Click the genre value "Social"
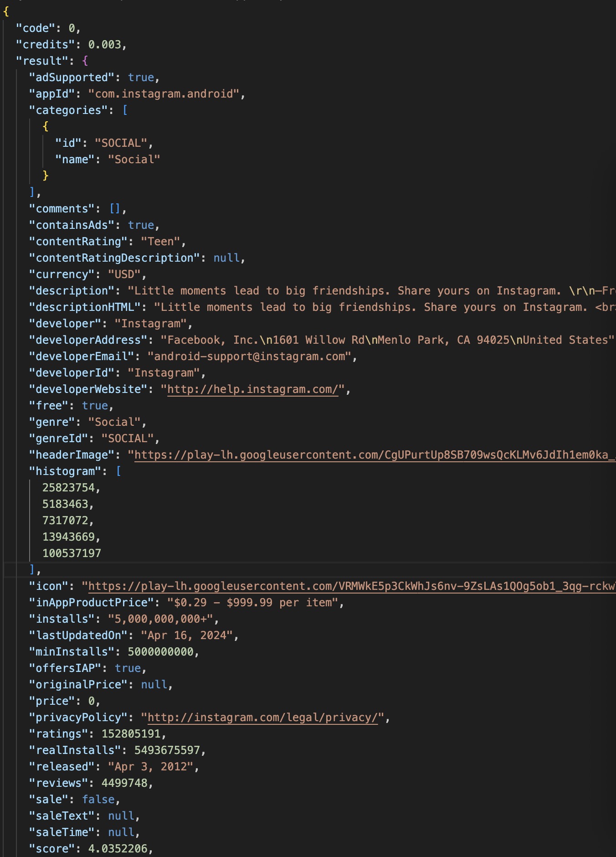Viewport: 616px width, 857px height. coord(115,422)
